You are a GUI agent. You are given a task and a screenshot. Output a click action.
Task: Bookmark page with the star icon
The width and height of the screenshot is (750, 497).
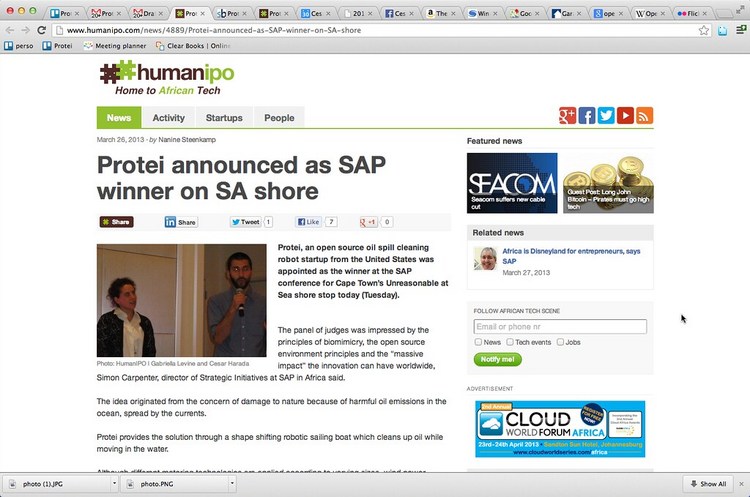click(x=704, y=30)
